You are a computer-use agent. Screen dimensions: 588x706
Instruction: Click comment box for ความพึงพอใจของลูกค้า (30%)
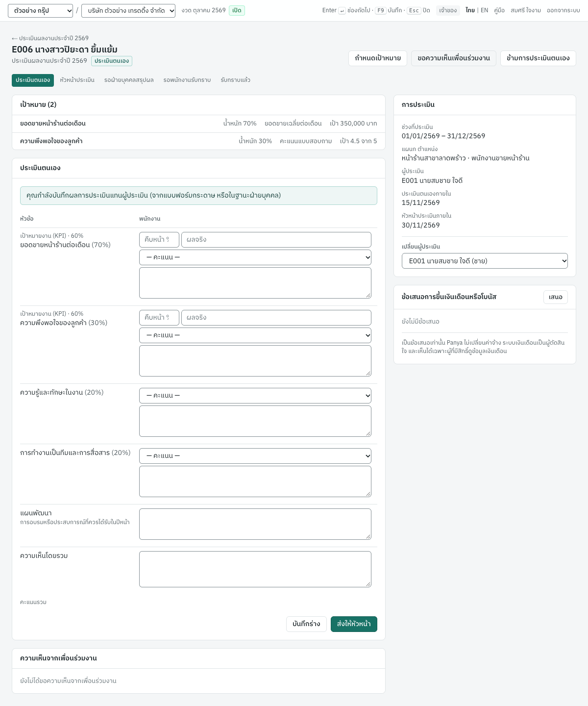[255, 361]
